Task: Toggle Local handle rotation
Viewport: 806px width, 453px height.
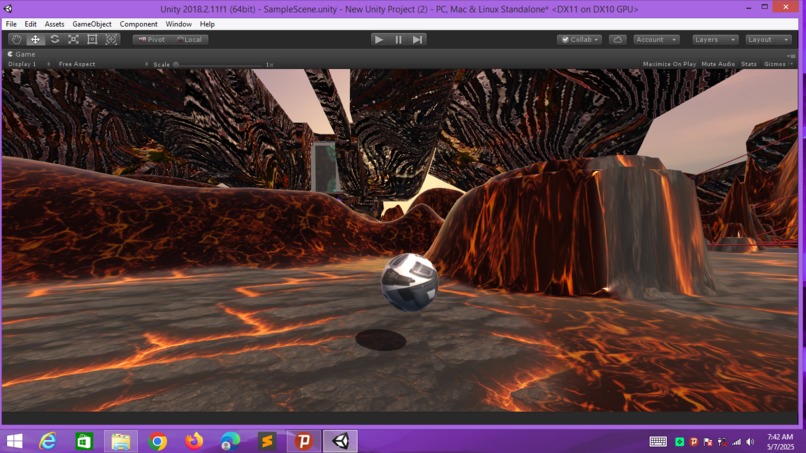Action: click(190, 40)
